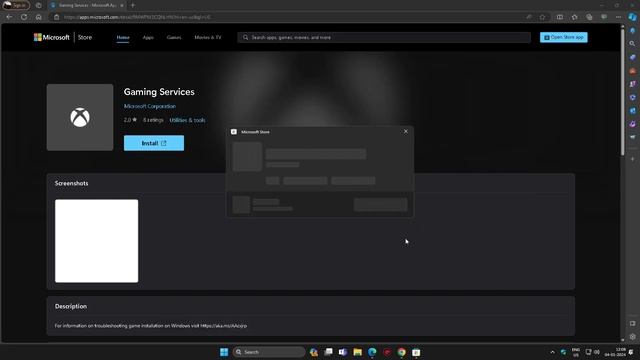Viewport: 640px width, 360px height.
Task: Open Copilot icon in browser corner
Action: click(632, 17)
